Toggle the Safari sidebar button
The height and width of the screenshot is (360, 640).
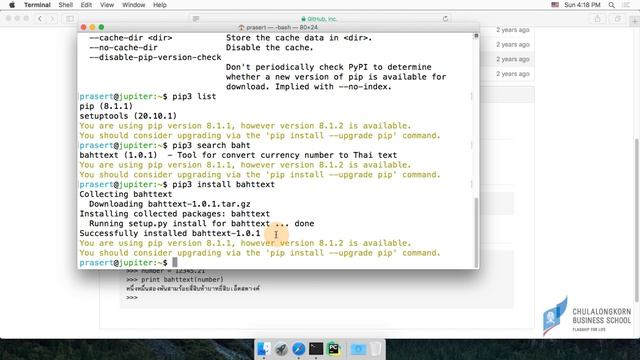[x=70, y=19]
